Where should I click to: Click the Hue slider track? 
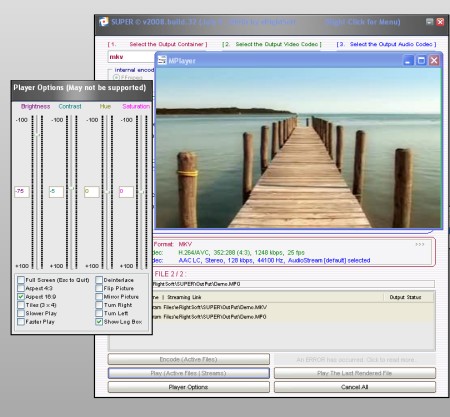[x=107, y=192]
